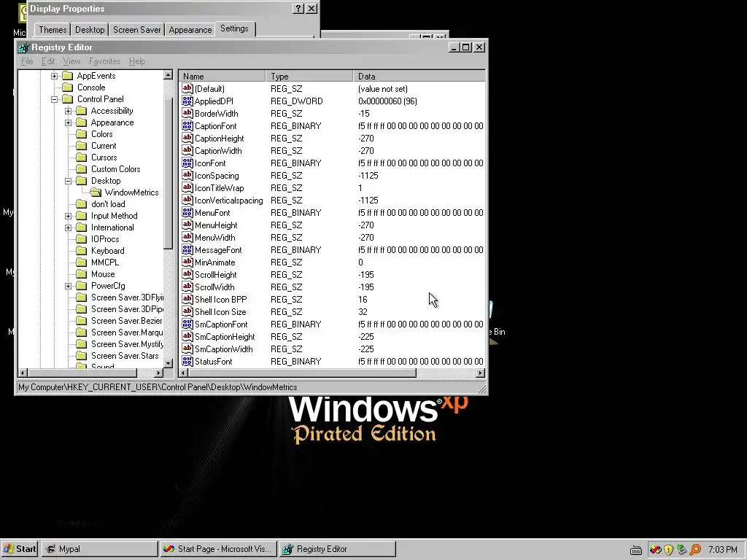Click the AppliedDPI value icon
The image size is (747, 560).
coord(187,101)
